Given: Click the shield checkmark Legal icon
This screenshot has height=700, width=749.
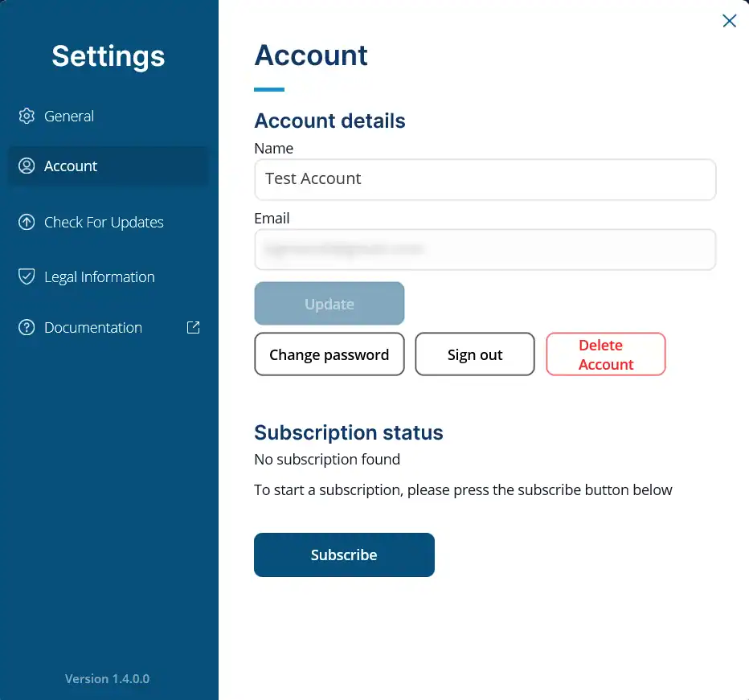Looking at the screenshot, I should tap(27, 276).
